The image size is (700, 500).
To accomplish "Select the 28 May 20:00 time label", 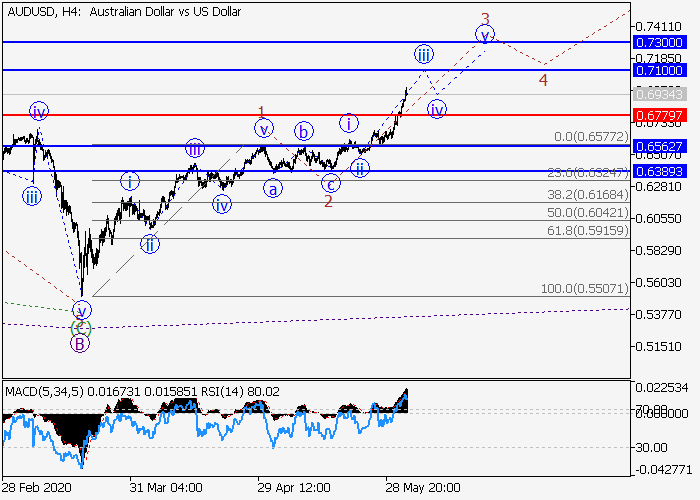I will click(x=422, y=487).
